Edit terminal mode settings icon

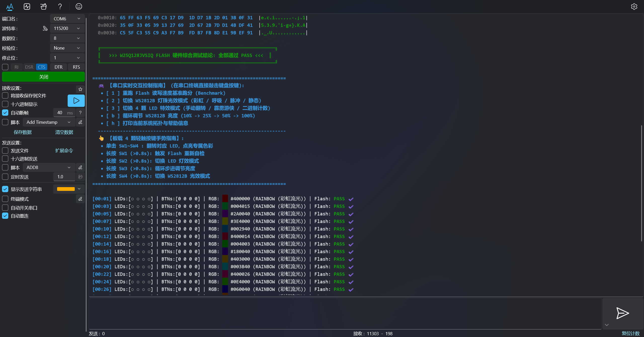coord(80,199)
